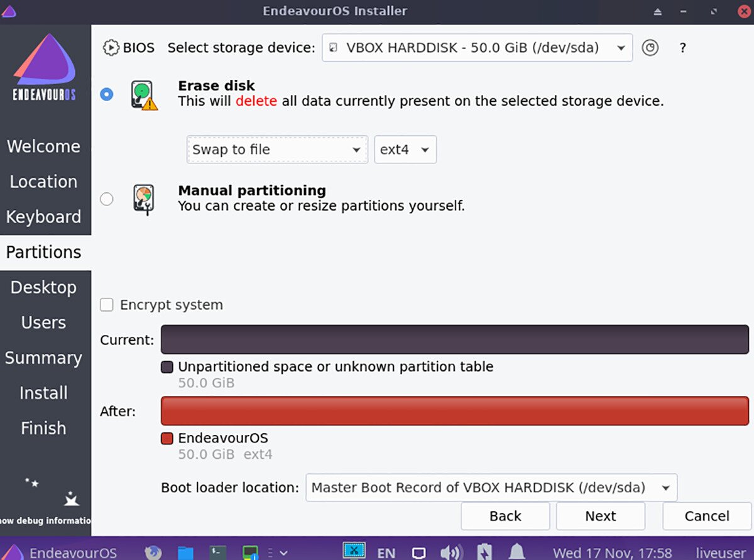Select the Erase disk radio option
Image resolution: width=754 pixels, height=560 pixels.
coord(107,94)
